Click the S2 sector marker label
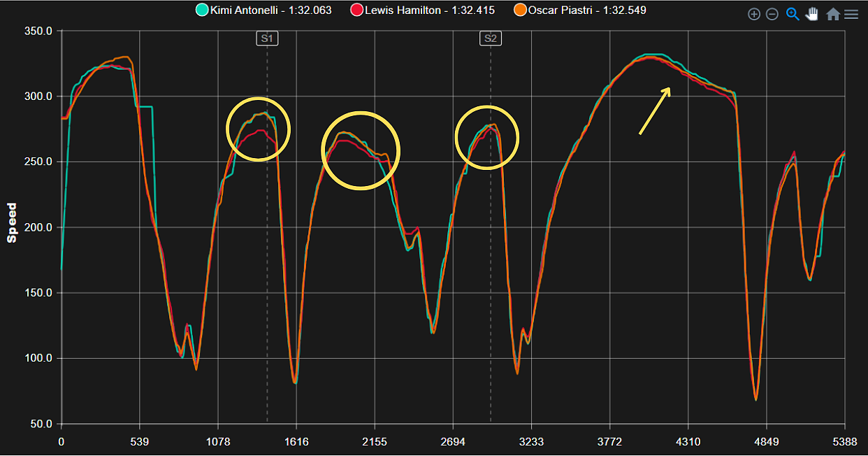 tap(491, 38)
